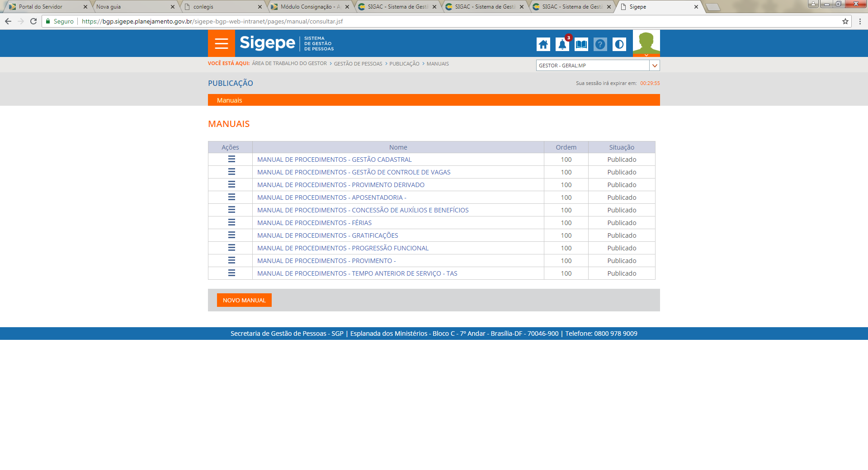The image size is (868, 470).
Task: Go to Área de Trabalho do Gestor breadcrumb
Action: [289, 64]
